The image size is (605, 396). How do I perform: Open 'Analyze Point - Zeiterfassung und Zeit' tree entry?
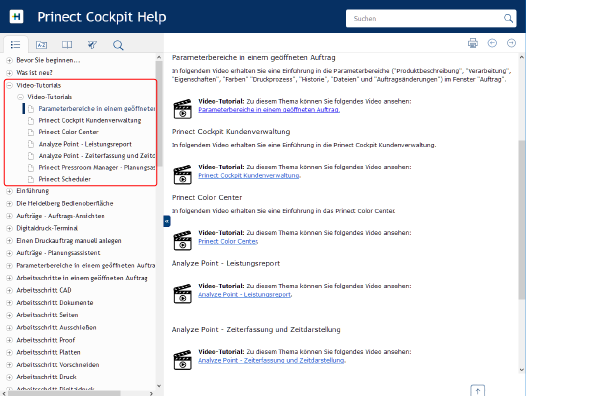pyautogui.click(x=96, y=156)
